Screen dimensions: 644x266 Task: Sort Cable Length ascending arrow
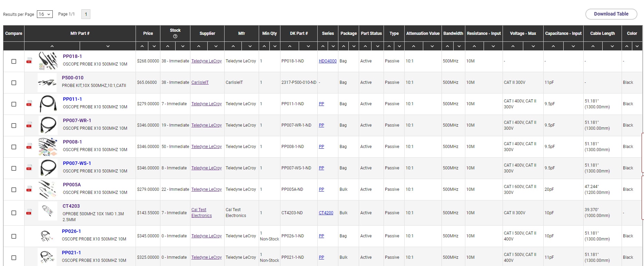point(593,46)
